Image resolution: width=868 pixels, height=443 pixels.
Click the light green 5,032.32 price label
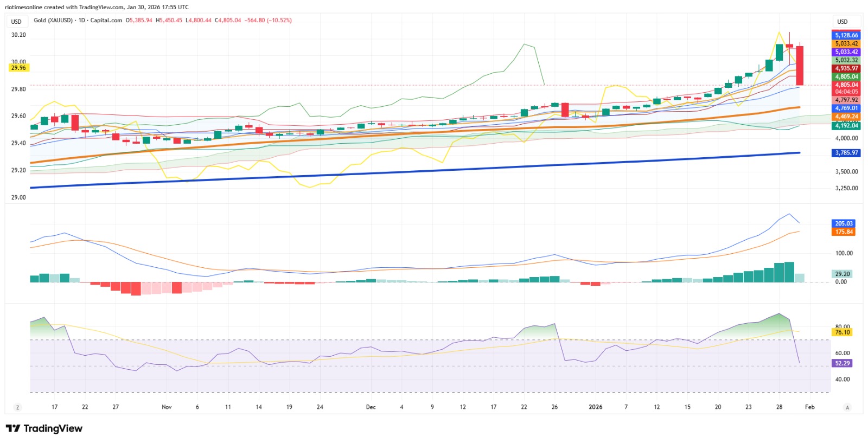[x=846, y=60]
